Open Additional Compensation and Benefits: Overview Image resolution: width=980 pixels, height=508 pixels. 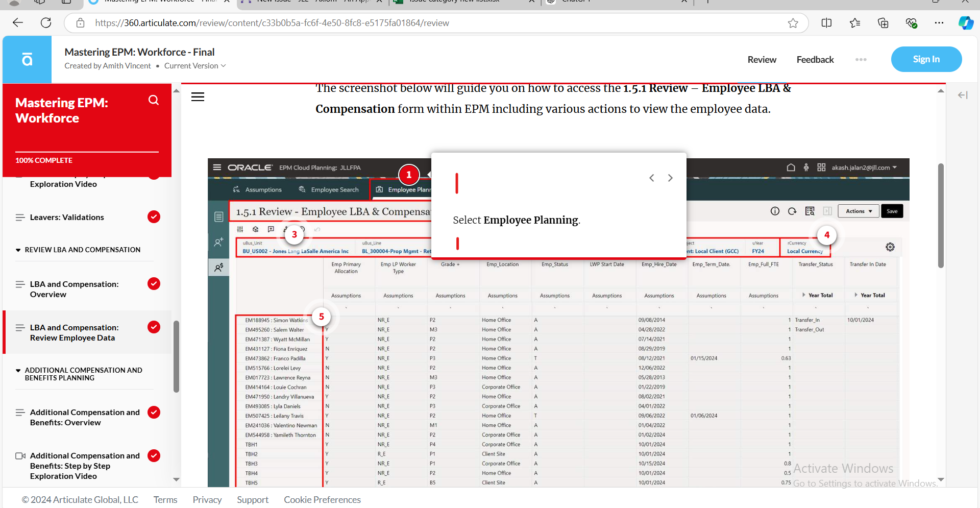coord(85,418)
